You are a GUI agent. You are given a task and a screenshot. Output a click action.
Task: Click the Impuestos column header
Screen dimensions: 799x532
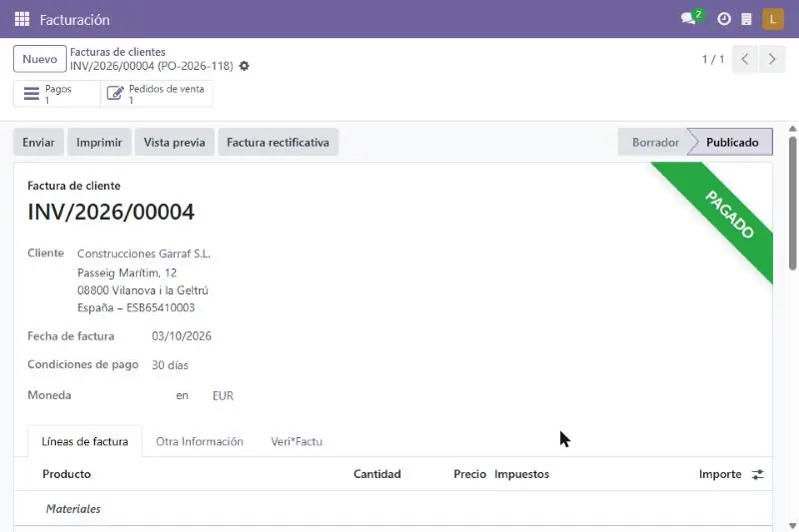(521, 474)
